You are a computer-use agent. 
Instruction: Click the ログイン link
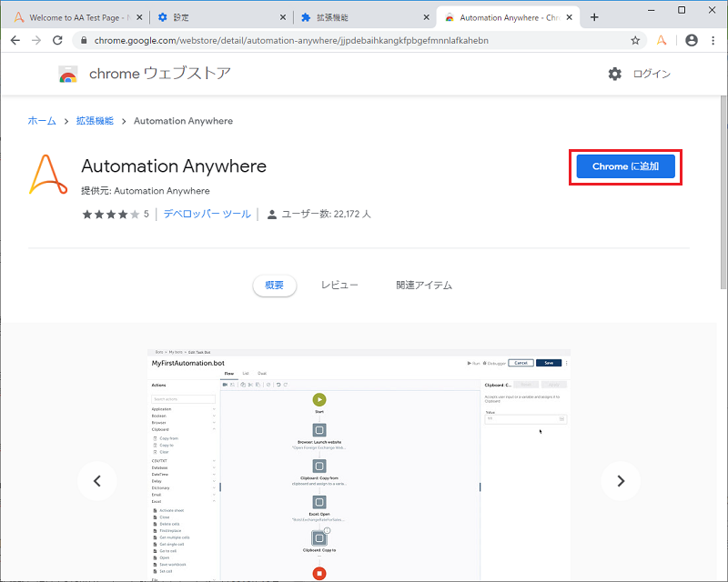coord(652,74)
